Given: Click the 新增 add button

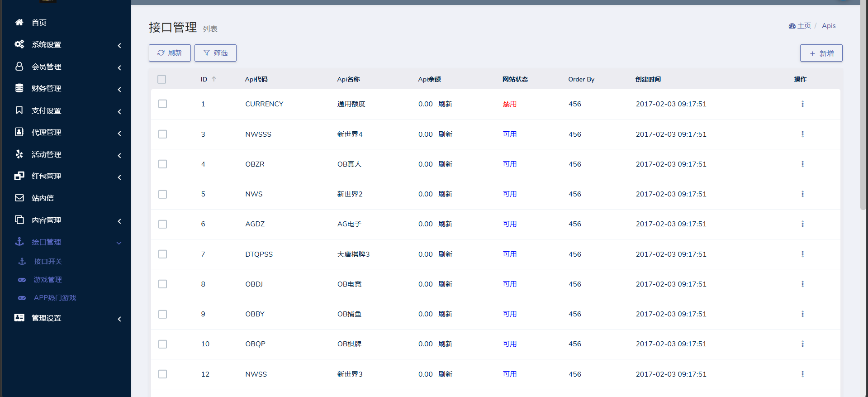Looking at the screenshot, I should pos(821,53).
